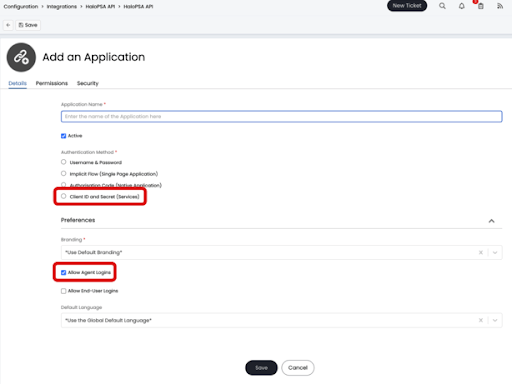
Task: Click the feed icon in top bar
Action: [x=500, y=6]
